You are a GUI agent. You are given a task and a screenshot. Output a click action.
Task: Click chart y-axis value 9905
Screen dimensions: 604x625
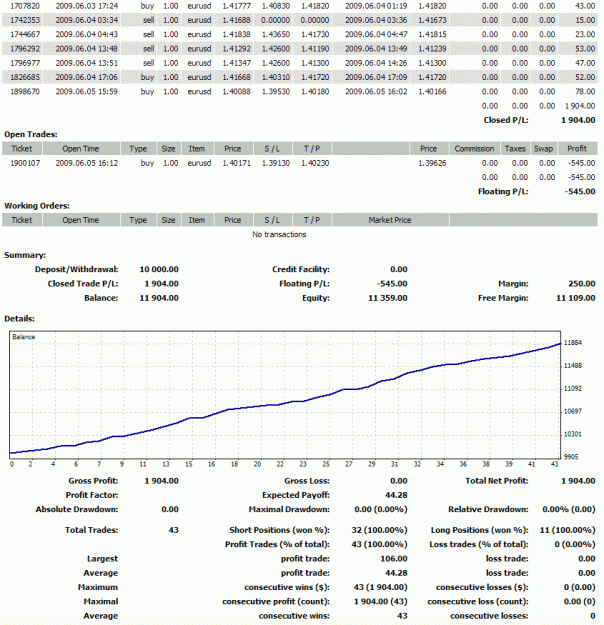571,457
